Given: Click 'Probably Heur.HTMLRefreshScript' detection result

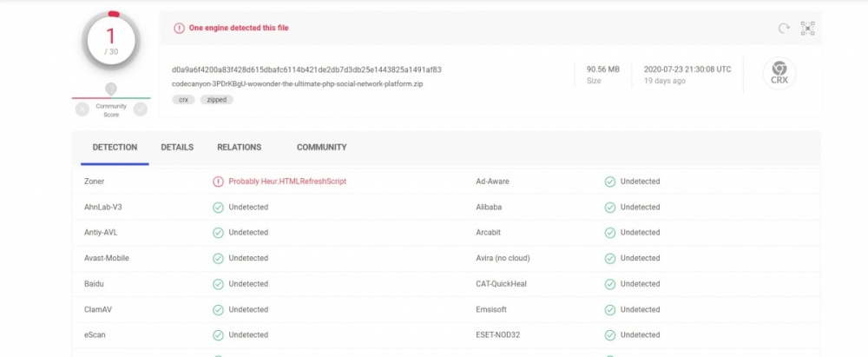Looking at the screenshot, I should [287, 182].
